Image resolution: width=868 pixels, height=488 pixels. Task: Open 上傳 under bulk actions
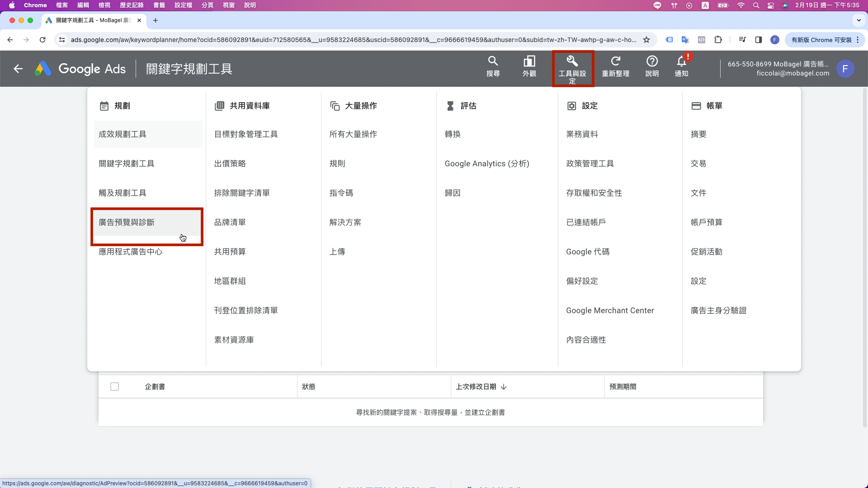[337, 252]
